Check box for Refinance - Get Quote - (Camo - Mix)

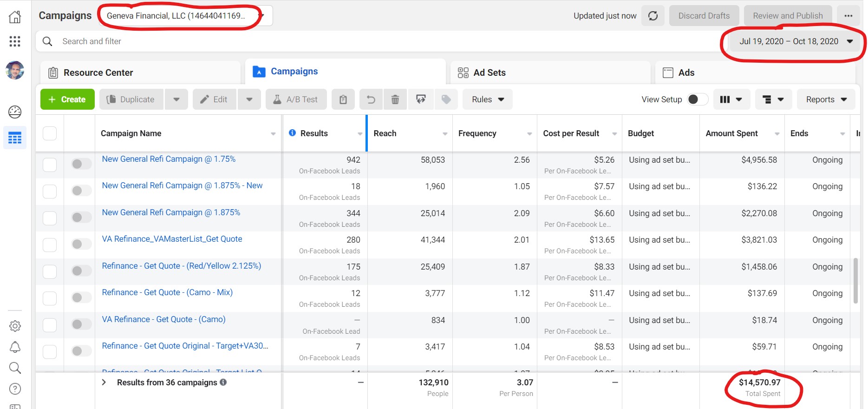coord(50,298)
